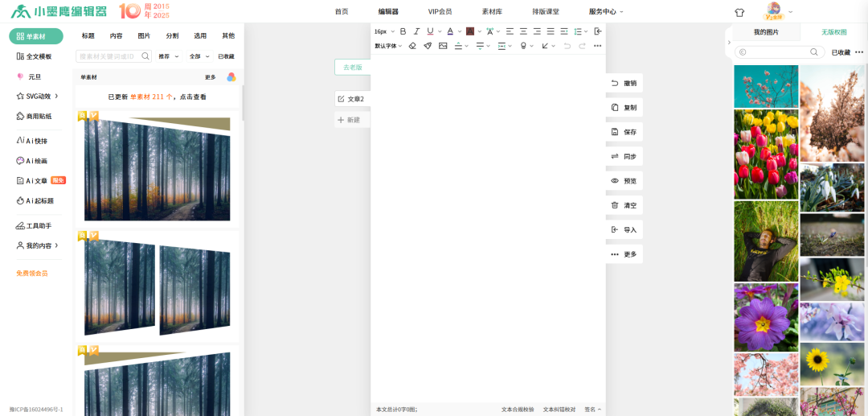Select the tulip field photo thumbnail
This screenshot has width=868, height=416.
(x=766, y=154)
